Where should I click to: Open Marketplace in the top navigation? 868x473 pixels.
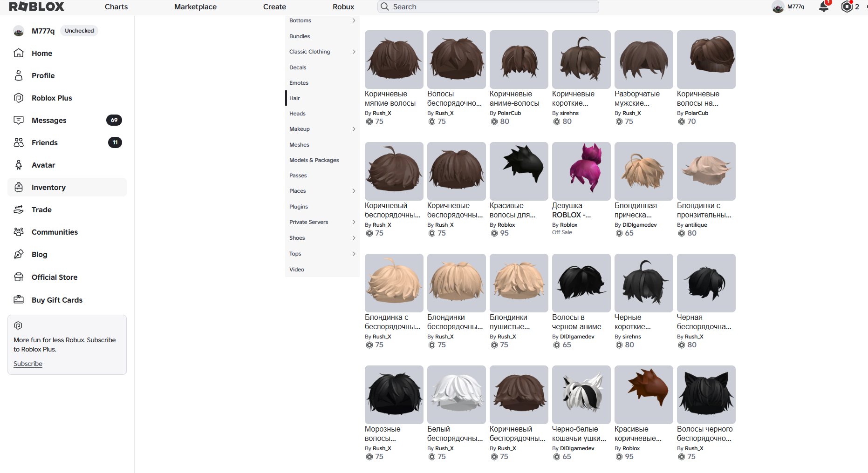point(195,7)
